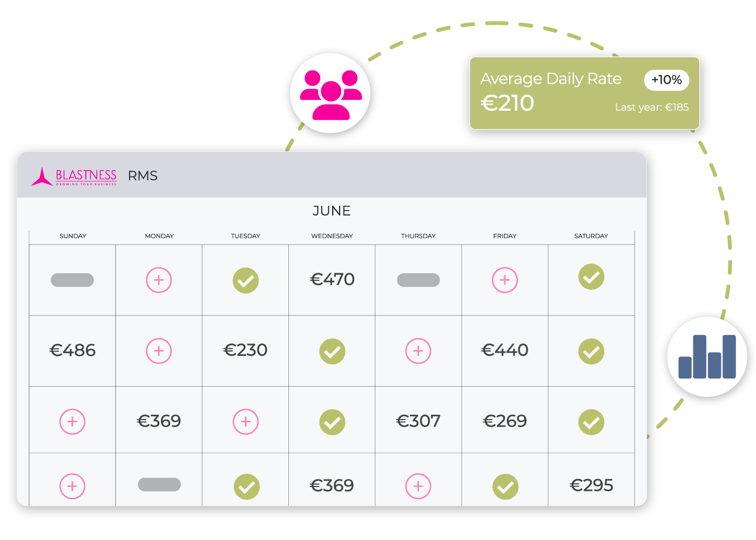
Task: Click the plus icon directly left of €440
Action: pyautogui.click(x=418, y=351)
